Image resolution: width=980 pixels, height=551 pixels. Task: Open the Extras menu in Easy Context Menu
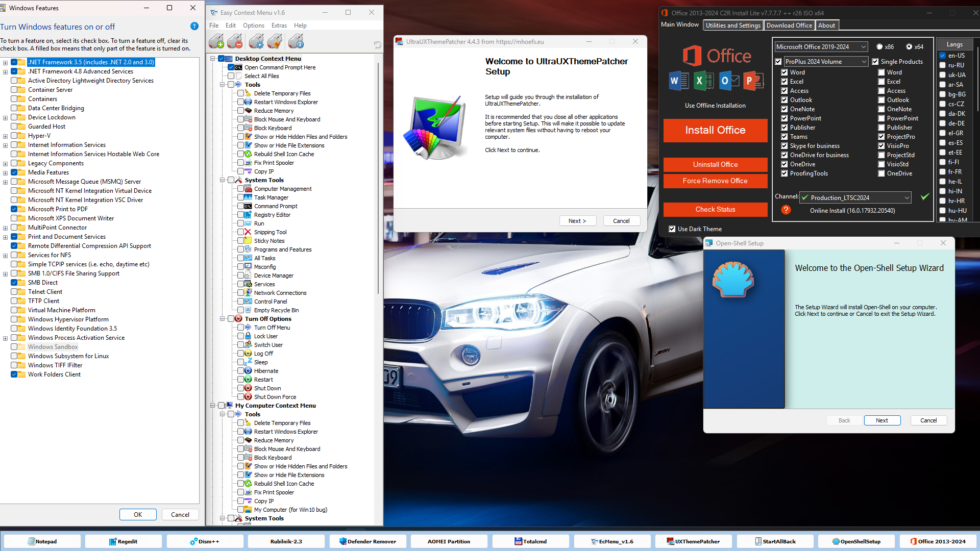coord(279,26)
